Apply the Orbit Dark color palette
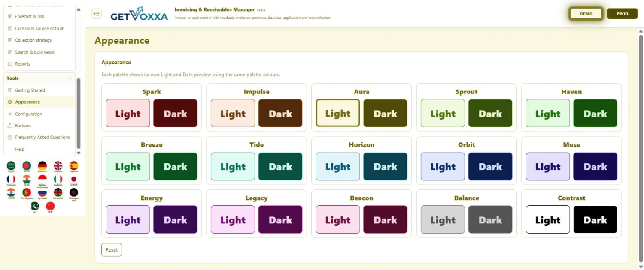This screenshot has width=644, height=270. click(x=490, y=166)
